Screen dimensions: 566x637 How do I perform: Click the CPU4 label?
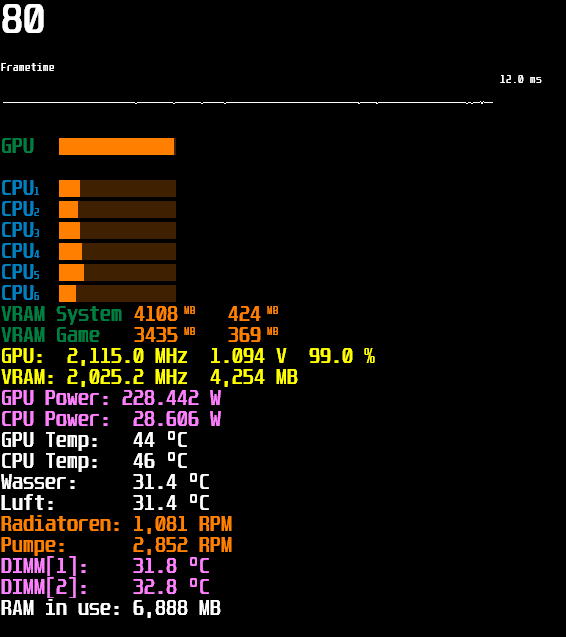(20, 251)
